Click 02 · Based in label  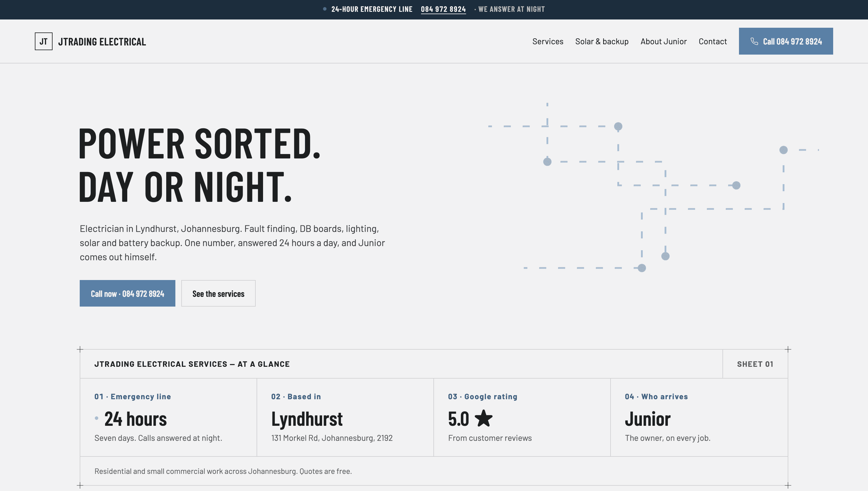pos(296,397)
